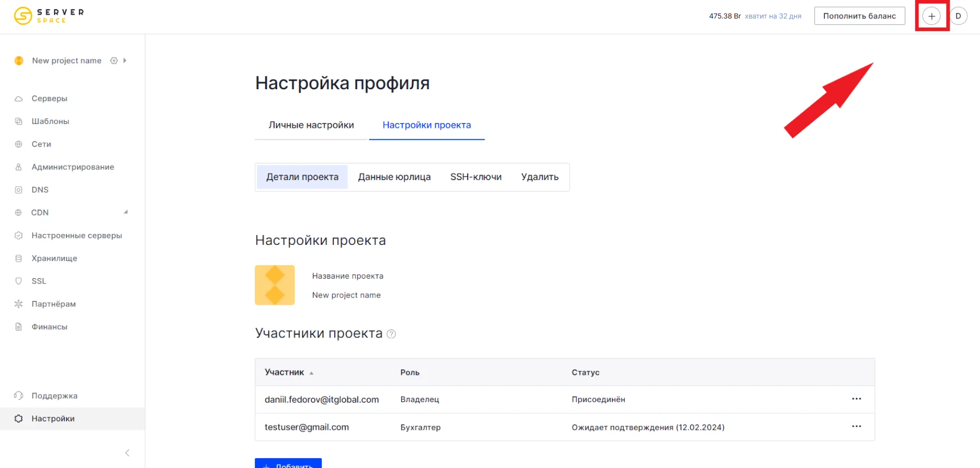Image resolution: width=980 pixels, height=468 pixels.
Task: Click the Финансы document icon
Action: (x=19, y=327)
